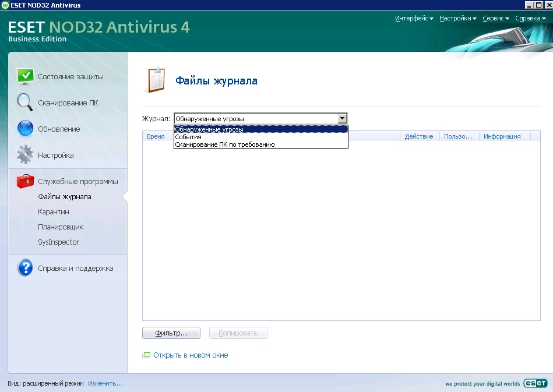Sort by the Информация column header
Screen dimensions: 553x392
[505, 136]
